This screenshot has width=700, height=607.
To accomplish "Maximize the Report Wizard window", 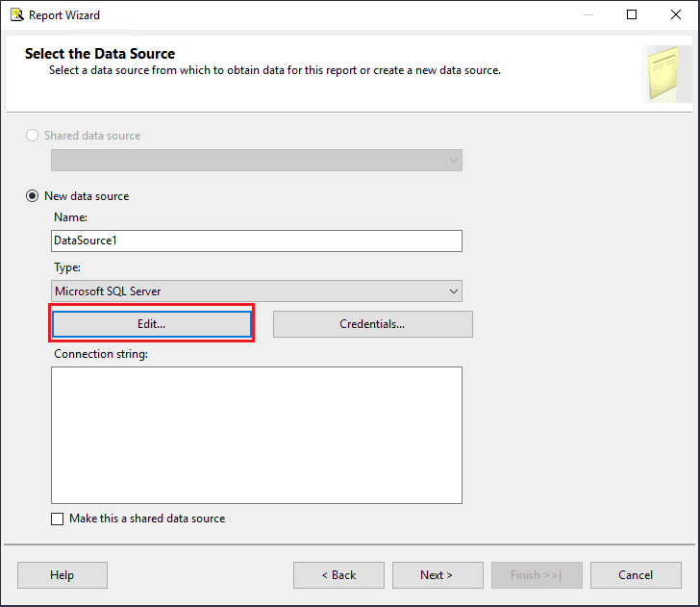I will click(631, 14).
